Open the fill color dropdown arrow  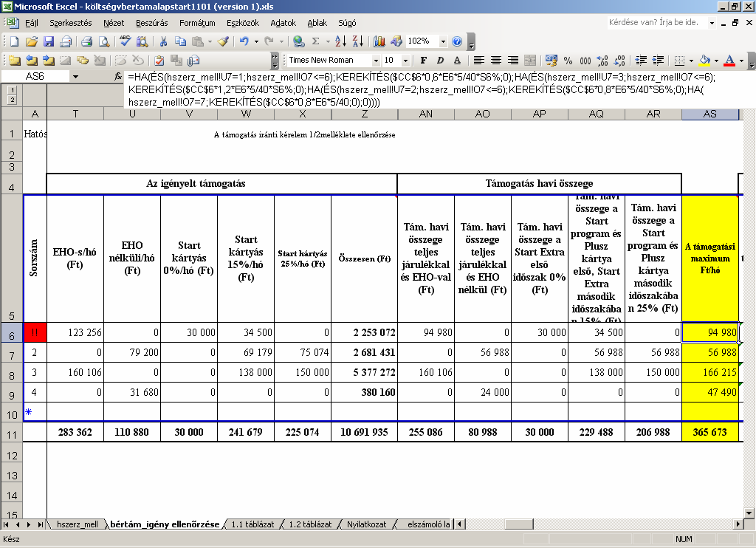716,61
